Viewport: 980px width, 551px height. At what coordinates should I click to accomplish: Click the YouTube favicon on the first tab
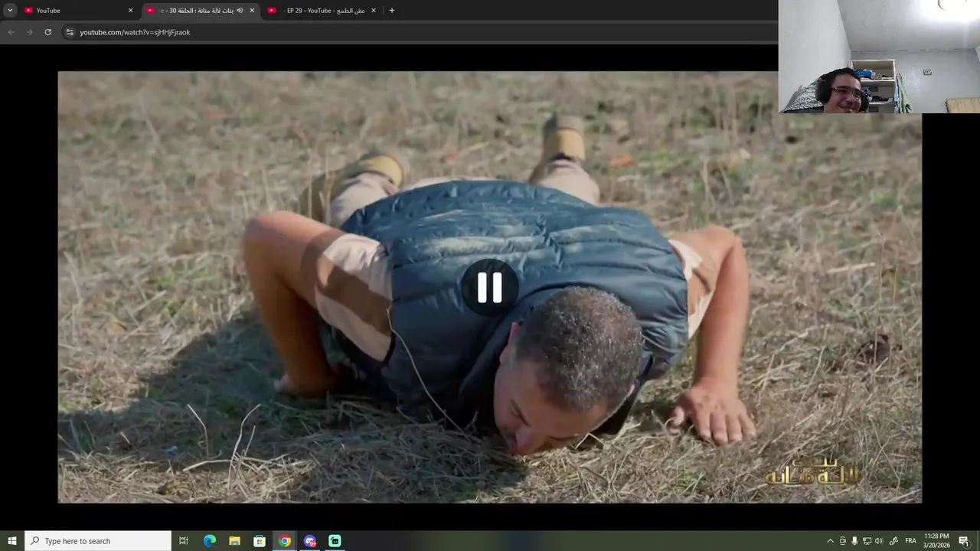click(x=29, y=11)
